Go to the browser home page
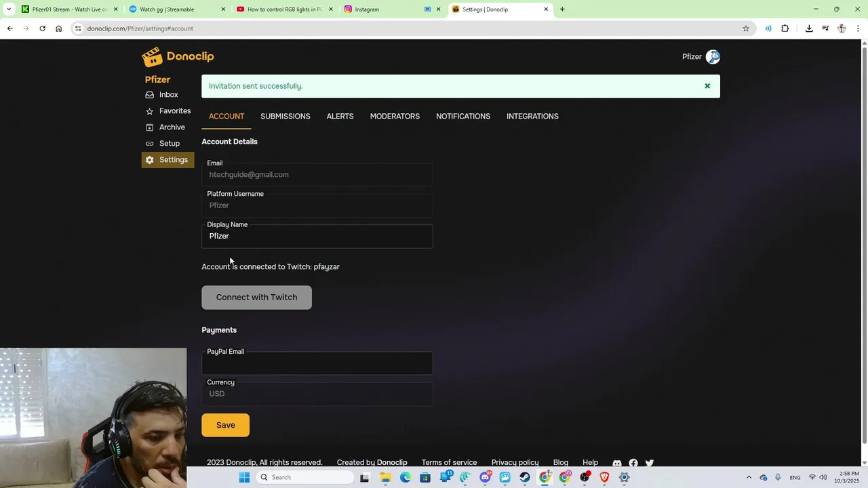The width and height of the screenshot is (868, 488). [58, 28]
